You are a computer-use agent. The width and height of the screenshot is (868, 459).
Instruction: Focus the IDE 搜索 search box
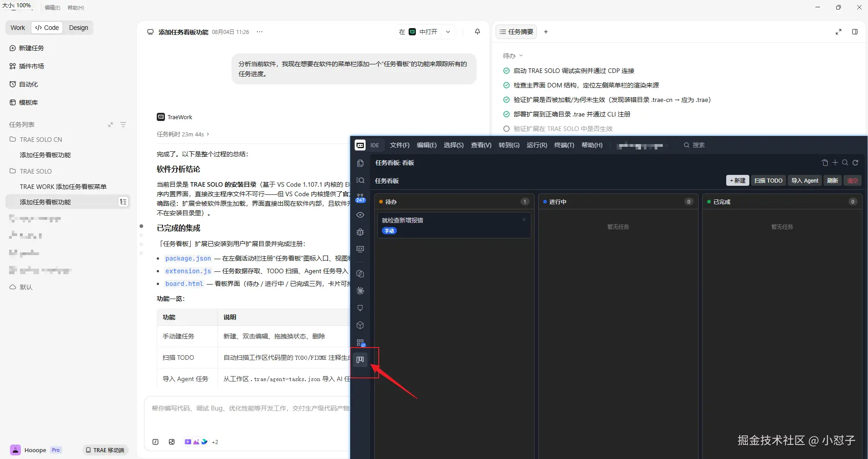click(695, 145)
